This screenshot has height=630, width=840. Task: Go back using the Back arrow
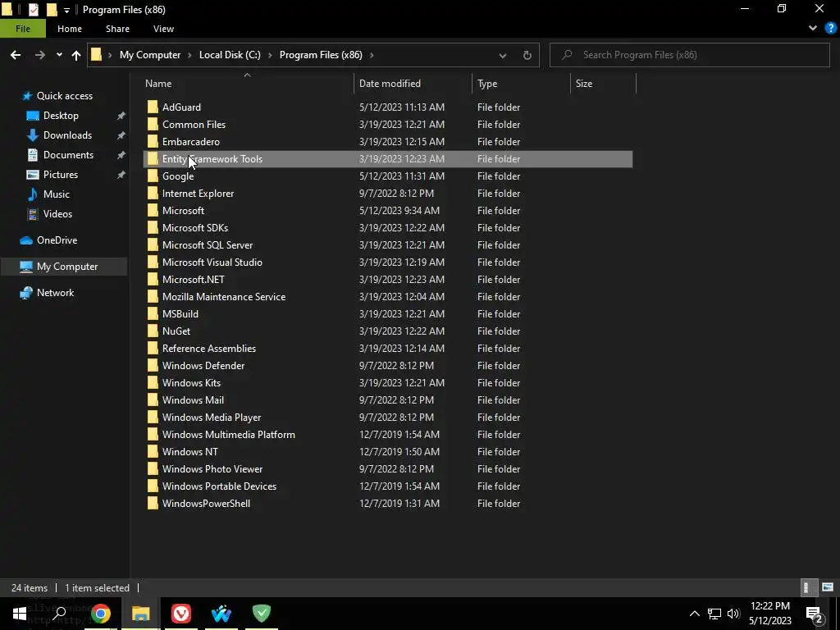[16, 55]
